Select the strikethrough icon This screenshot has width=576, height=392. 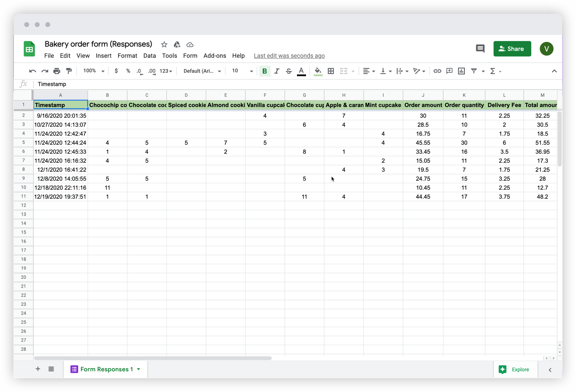(289, 71)
